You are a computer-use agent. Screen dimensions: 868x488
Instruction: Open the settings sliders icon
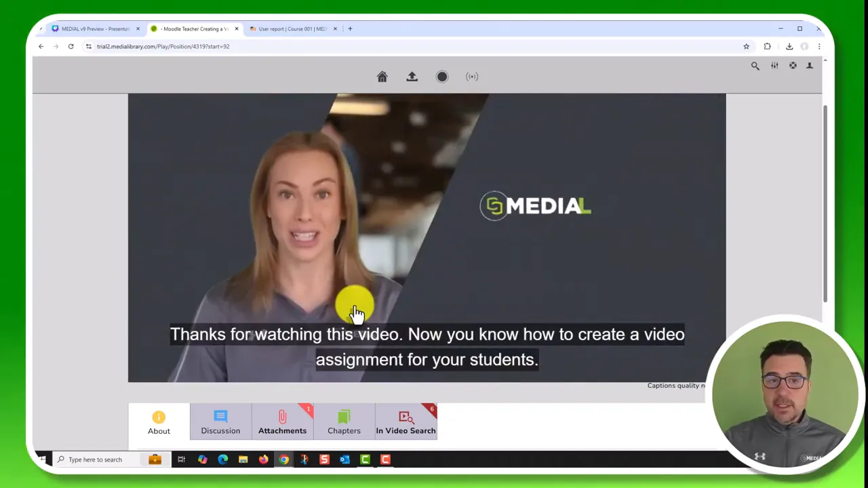tap(774, 66)
